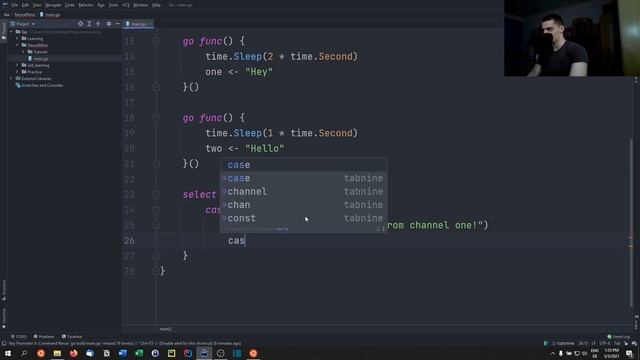Click the taskbar search magnifier icon

tap(24, 353)
